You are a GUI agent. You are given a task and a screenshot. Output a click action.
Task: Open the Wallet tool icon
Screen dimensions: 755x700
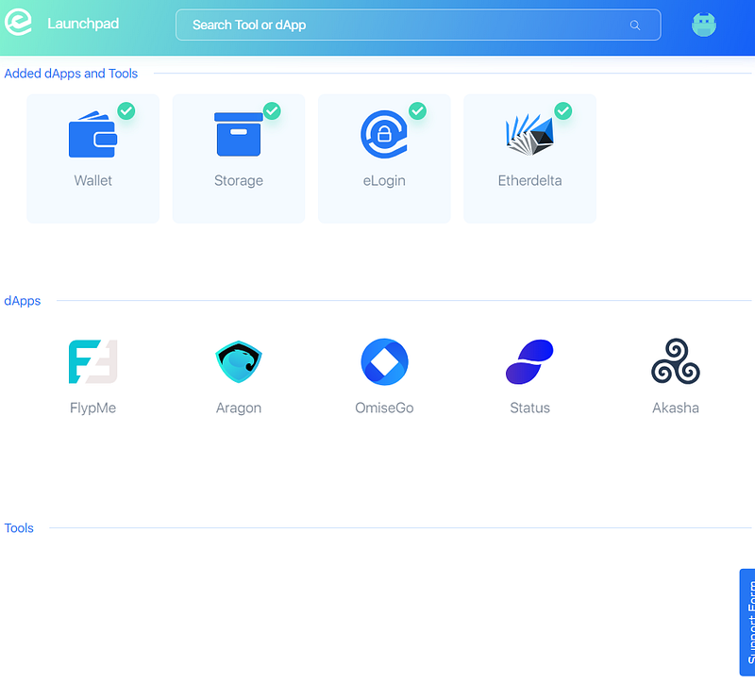tap(92, 135)
